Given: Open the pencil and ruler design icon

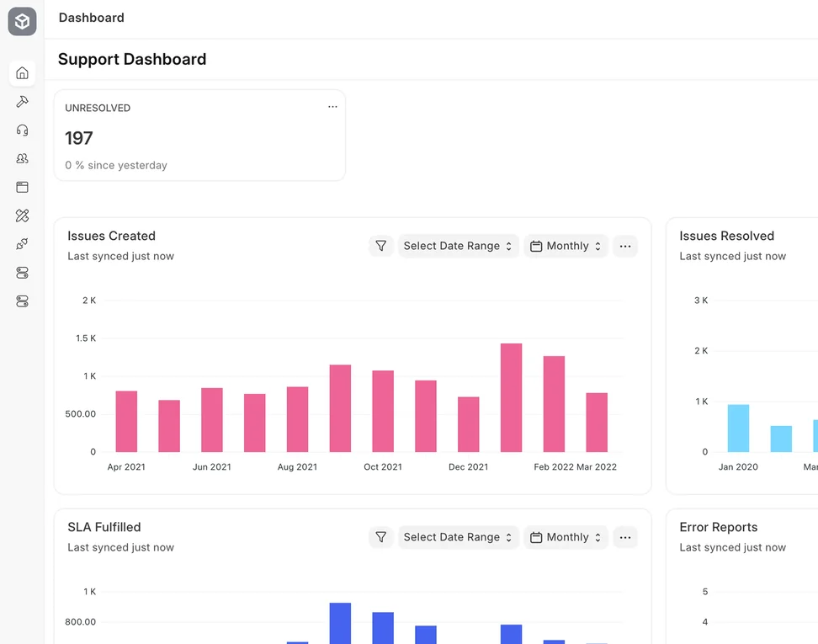Looking at the screenshot, I should click(x=22, y=216).
